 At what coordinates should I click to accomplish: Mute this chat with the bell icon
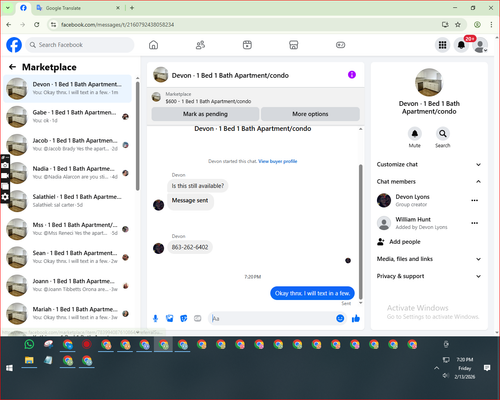414,134
